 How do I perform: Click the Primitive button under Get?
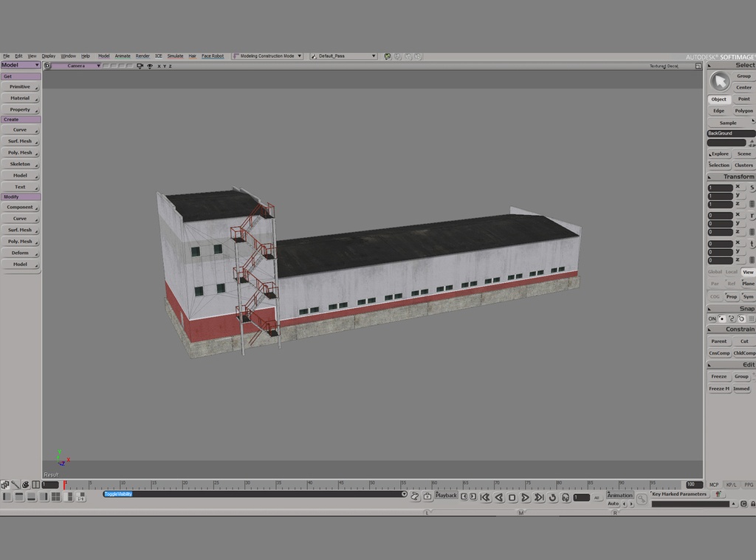(x=19, y=86)
